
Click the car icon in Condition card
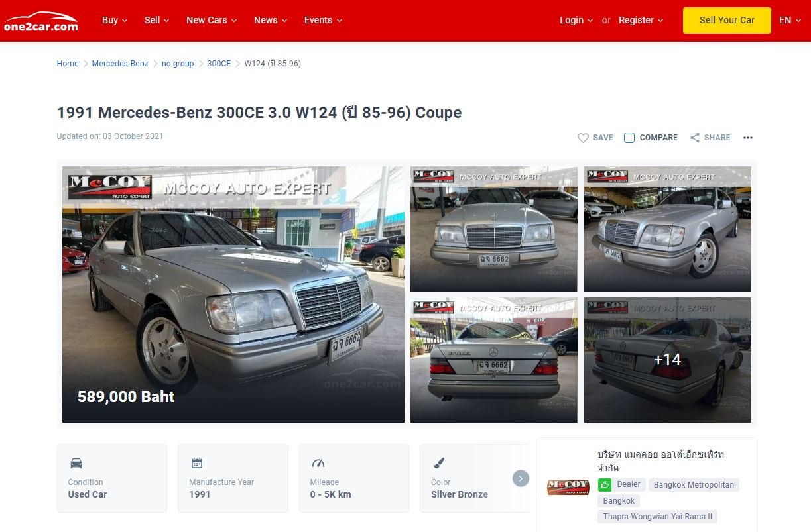(76, 463)
